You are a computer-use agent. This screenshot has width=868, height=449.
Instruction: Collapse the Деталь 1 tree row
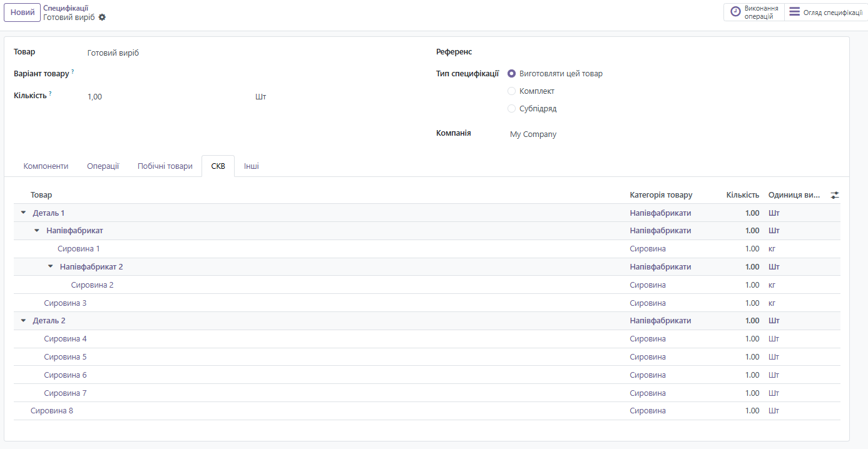[24, 213]
